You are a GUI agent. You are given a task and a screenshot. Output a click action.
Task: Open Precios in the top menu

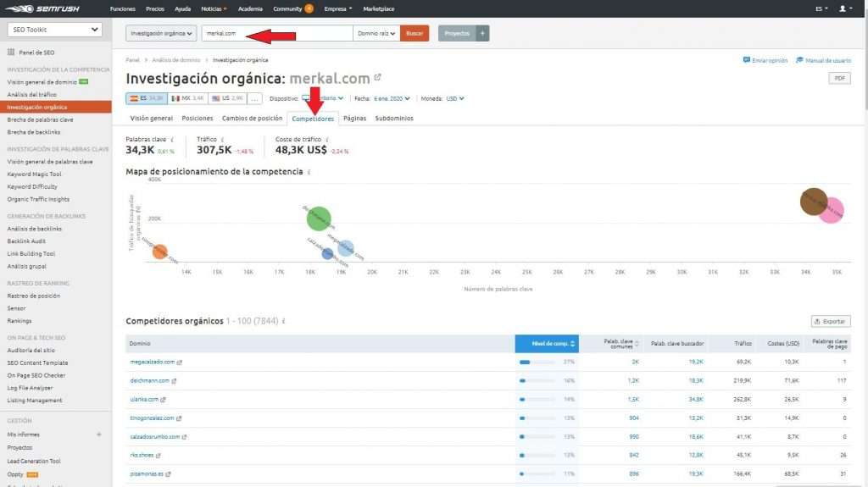[155, 8]
